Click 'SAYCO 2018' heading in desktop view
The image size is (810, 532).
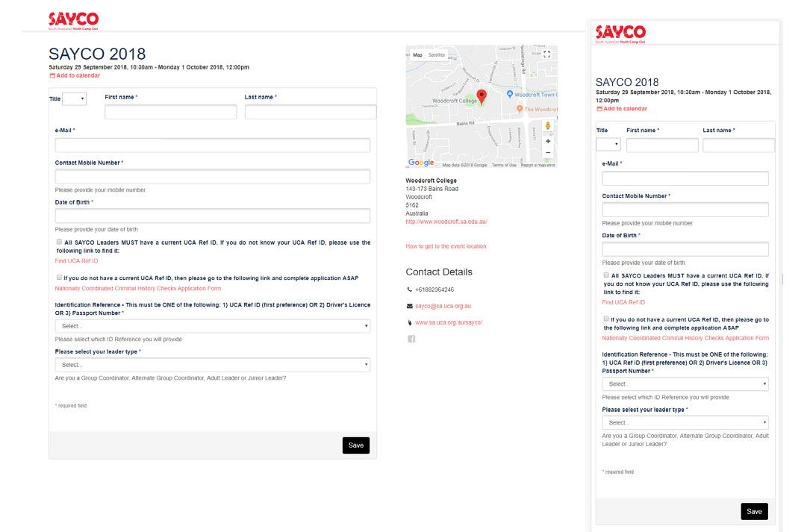point(97,54)
